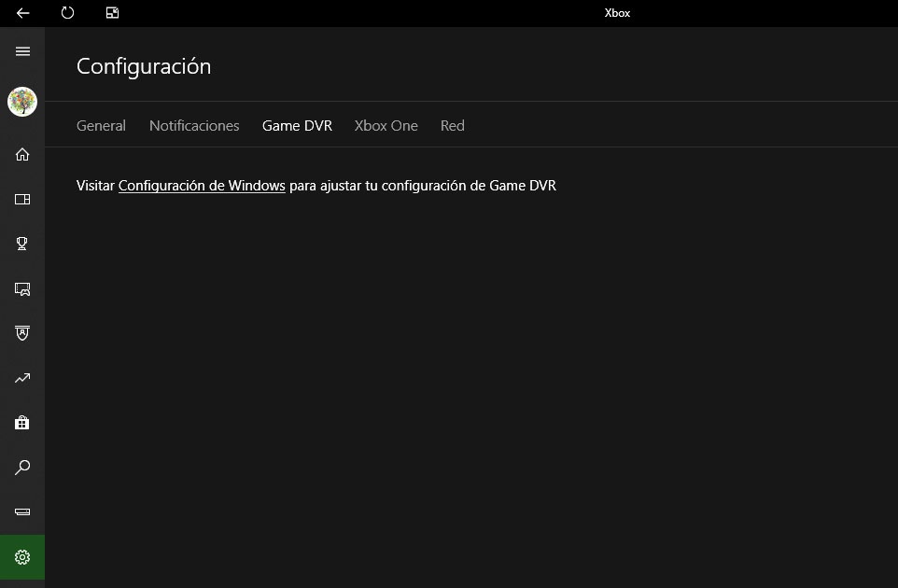898x588 pixels.
Task: Open the Store bag icon
Action: (22, 423)
